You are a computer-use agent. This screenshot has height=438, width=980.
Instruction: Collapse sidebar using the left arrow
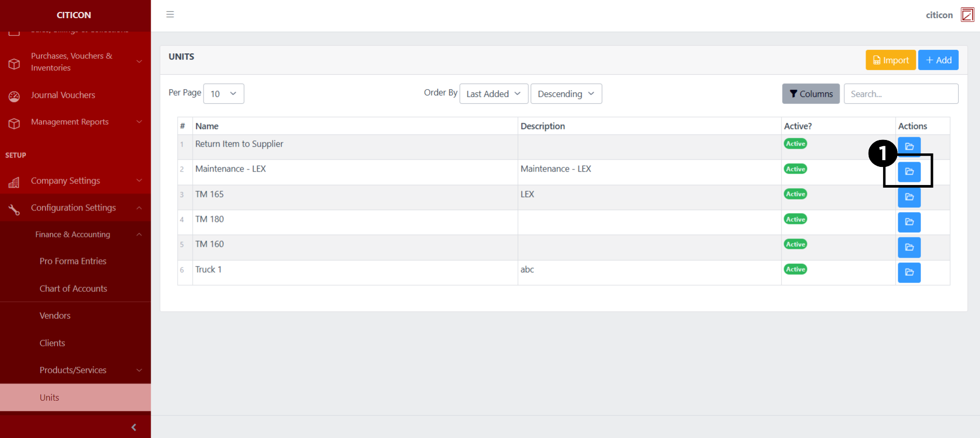coord(134,427)
